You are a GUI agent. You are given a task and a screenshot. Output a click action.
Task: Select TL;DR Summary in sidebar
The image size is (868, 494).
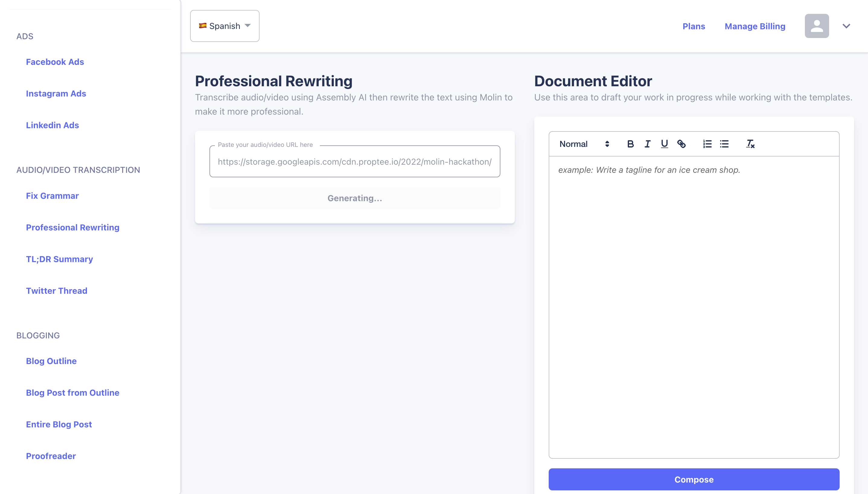pyautogui.click(x=59, y=259)
